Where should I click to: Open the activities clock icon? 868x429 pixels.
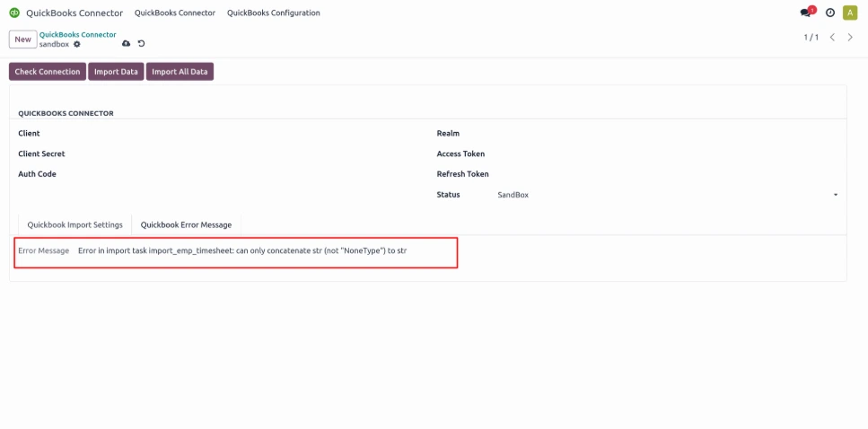pos(829,13)
